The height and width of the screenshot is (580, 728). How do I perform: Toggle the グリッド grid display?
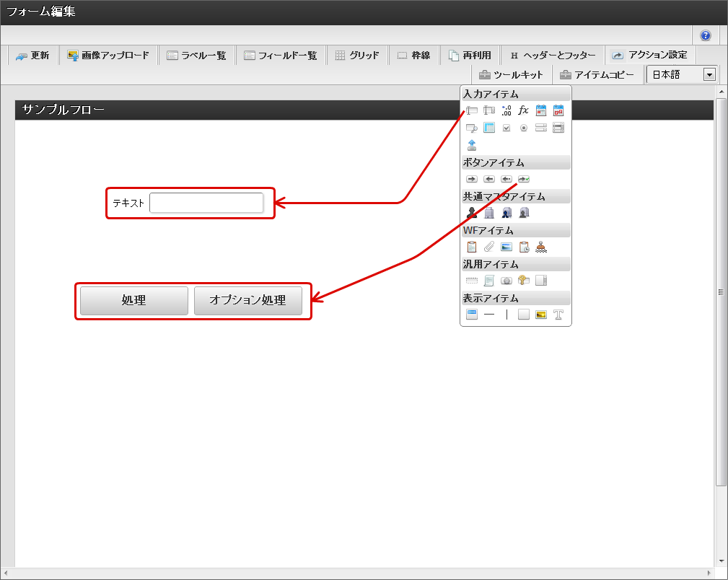(x=356, y=56)
